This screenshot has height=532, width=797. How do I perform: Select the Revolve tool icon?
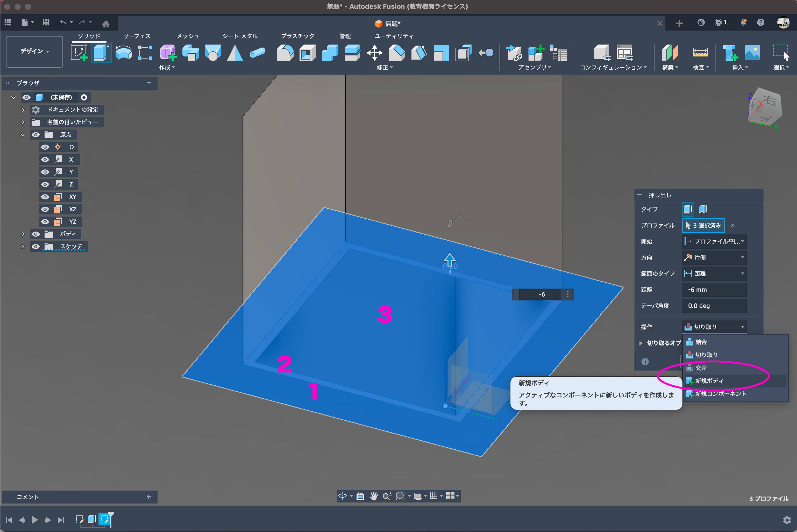pyautogui.click(x=124, y=53)
